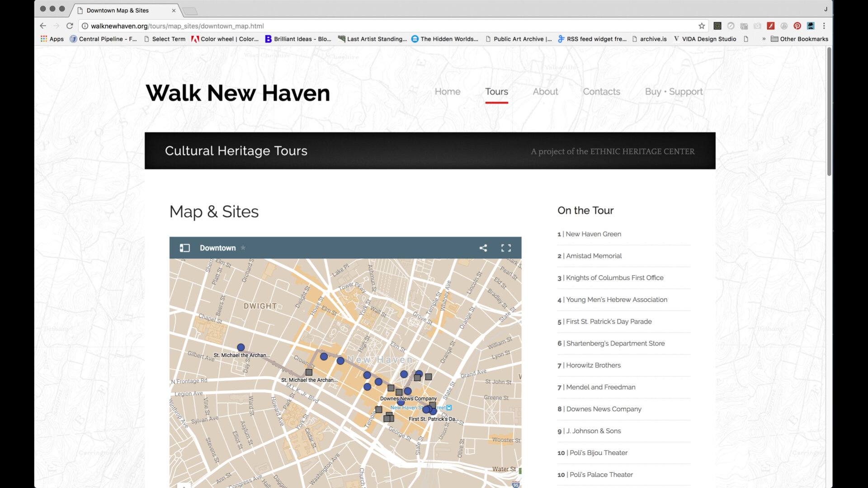This screenshot has height=488, width=868.
Task: Reload the page
Action: [70, 26]
